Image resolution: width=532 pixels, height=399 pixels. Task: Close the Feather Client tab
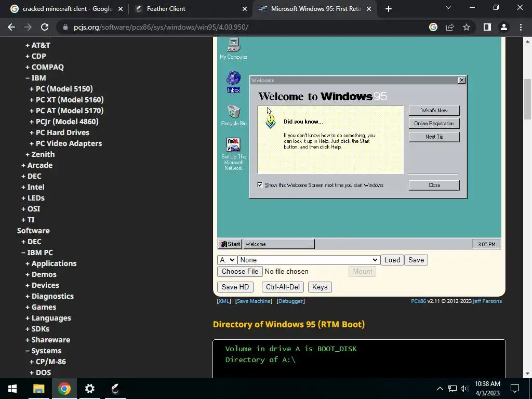pos(245,9)
